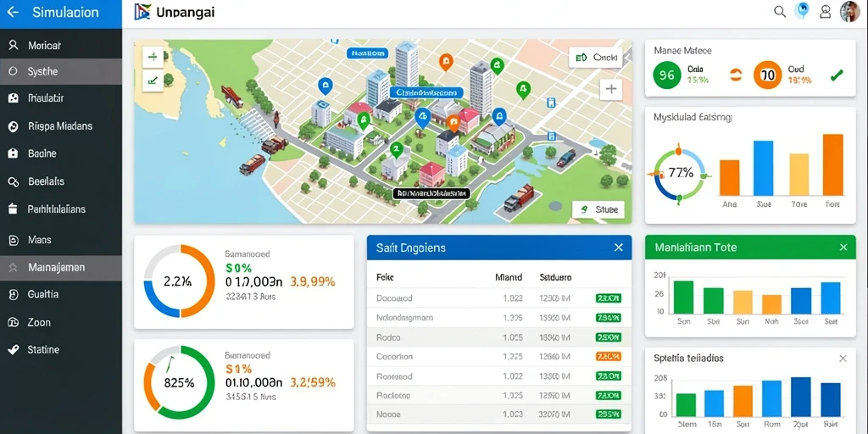Screen dimensions: 868x434
Task: Click the blue location pin header icon
Action: click(x=802, y=11)
